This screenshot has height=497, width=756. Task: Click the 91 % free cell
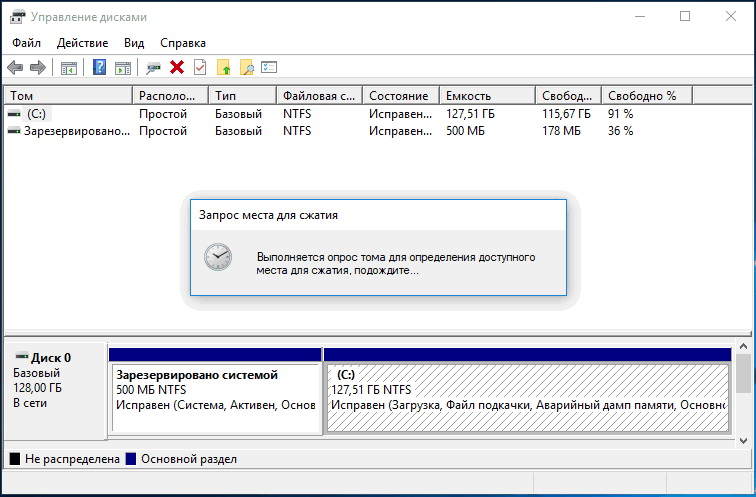coord(621,114)
